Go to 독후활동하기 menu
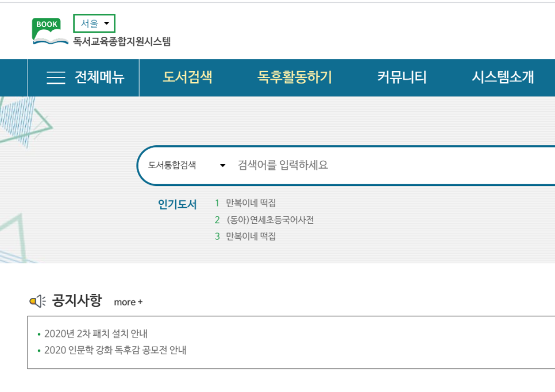This screenshot has height=392, width=555. click(x=294, y=77)
